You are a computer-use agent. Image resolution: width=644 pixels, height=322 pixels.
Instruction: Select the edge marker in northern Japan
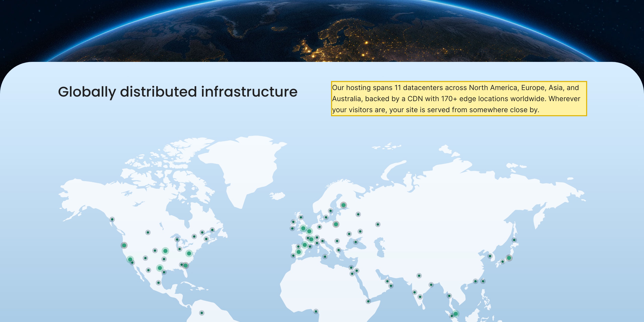click(x=514, y=240)
